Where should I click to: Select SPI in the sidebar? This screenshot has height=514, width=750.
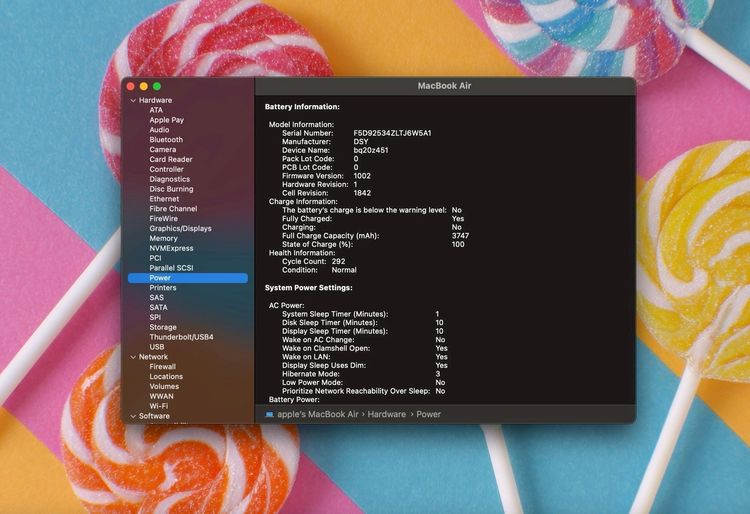[x=155, y=317]
